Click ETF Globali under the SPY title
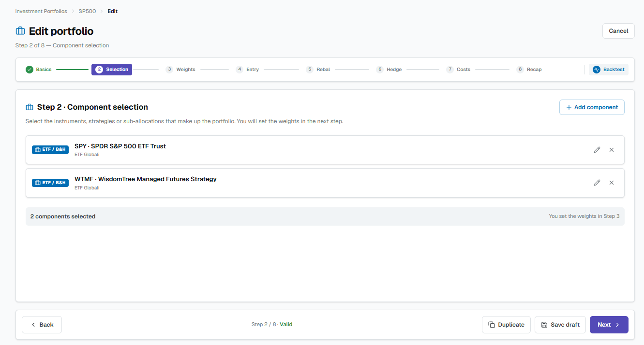Viewport: 644px width, 345px height. (x=87, y=155)
